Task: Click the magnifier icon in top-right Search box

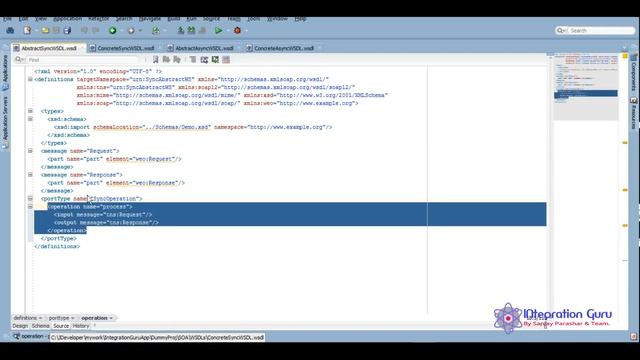Action: (561, 31)
